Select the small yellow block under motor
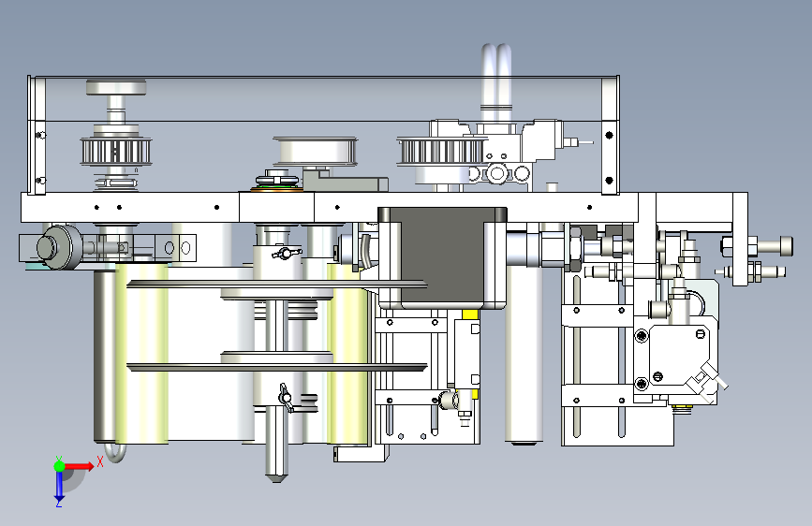Screen dimensions: 812x526 click(470, 314)
